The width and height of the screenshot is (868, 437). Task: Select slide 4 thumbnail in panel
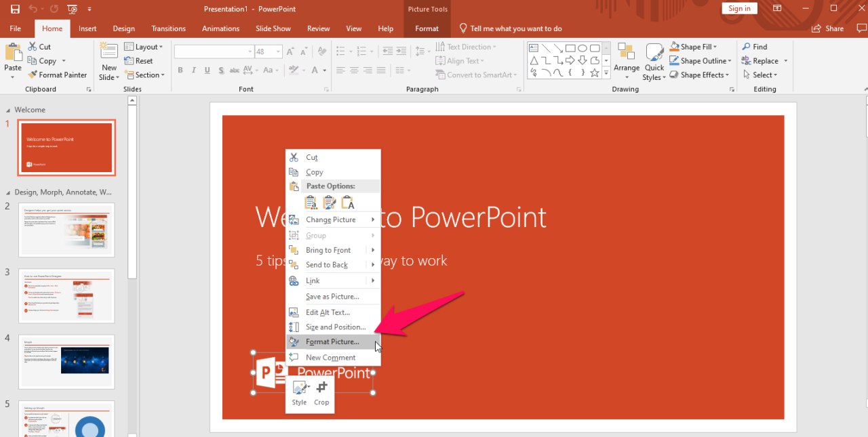click(66, 362)
